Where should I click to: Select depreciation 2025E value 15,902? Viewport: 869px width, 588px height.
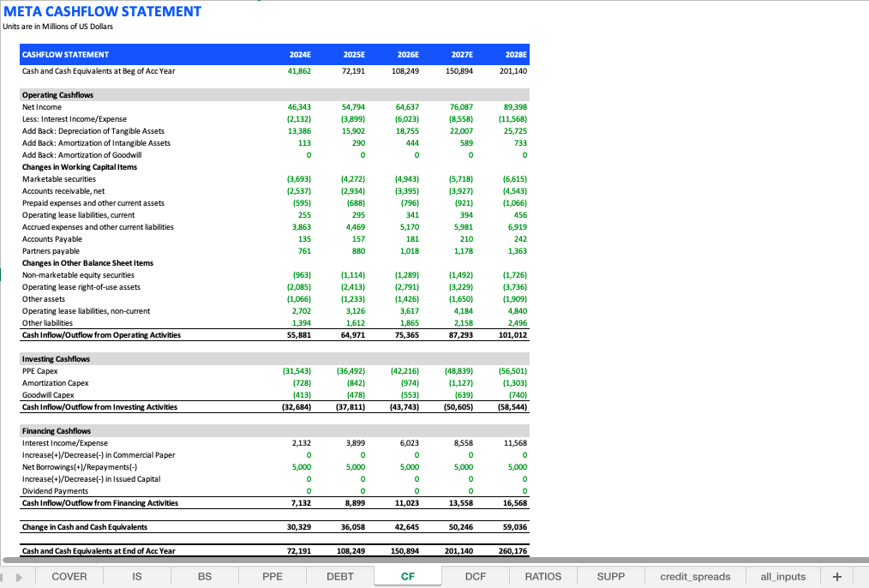click(354, 131)
